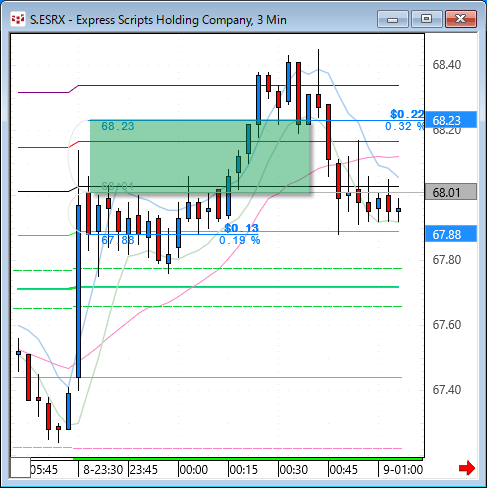The image size is (487, 488).
Task: Click the $0.22 profit annotation text
Action: click(407, 114)
